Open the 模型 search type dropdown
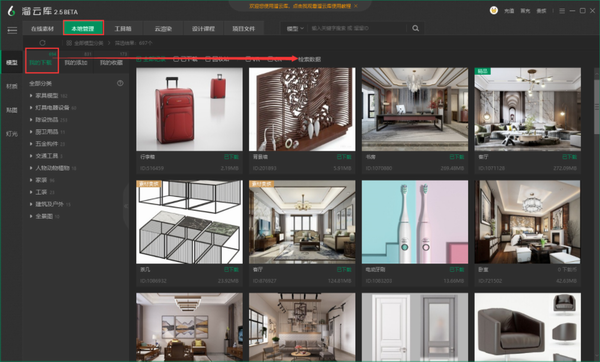Image resolution: width=600 pixels, height=362 pixels. [295, 28]
